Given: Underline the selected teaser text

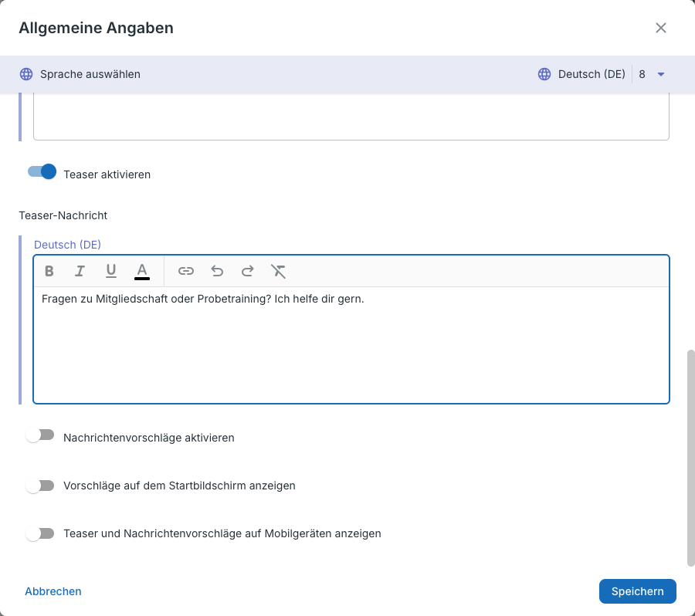Looking at the screenshot, I should tap(110, 271).
